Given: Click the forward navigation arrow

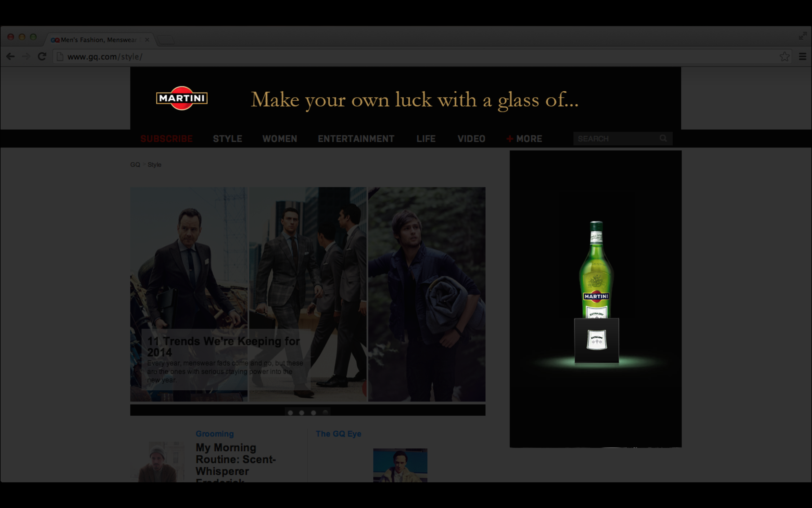Looking at the screenshot, I should point(27,57).
